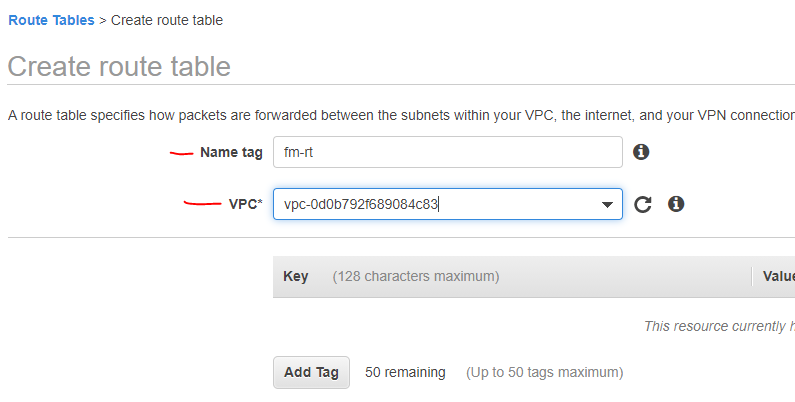The height and width of the screenshot is (402, 795).
Task: Expand the VPC dropdown arrow
Action: point(606,205)
